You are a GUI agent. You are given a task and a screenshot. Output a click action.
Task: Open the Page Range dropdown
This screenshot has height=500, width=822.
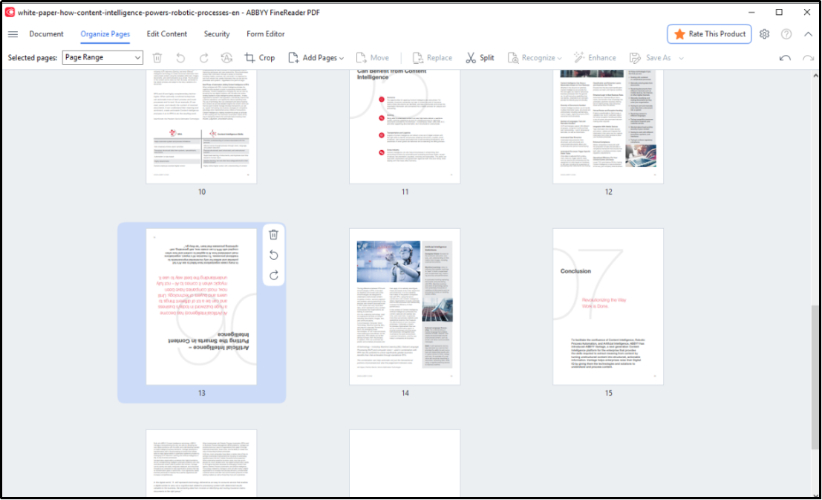(103, 58)
